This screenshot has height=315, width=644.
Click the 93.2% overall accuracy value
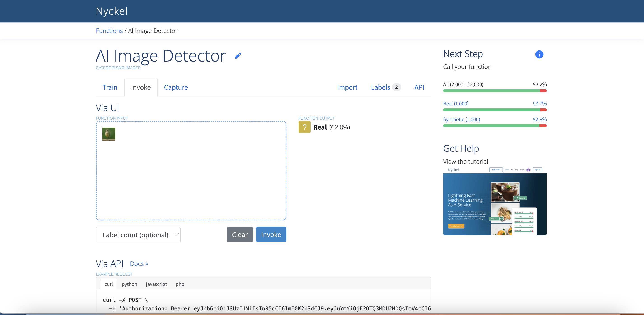click(540, 84)
